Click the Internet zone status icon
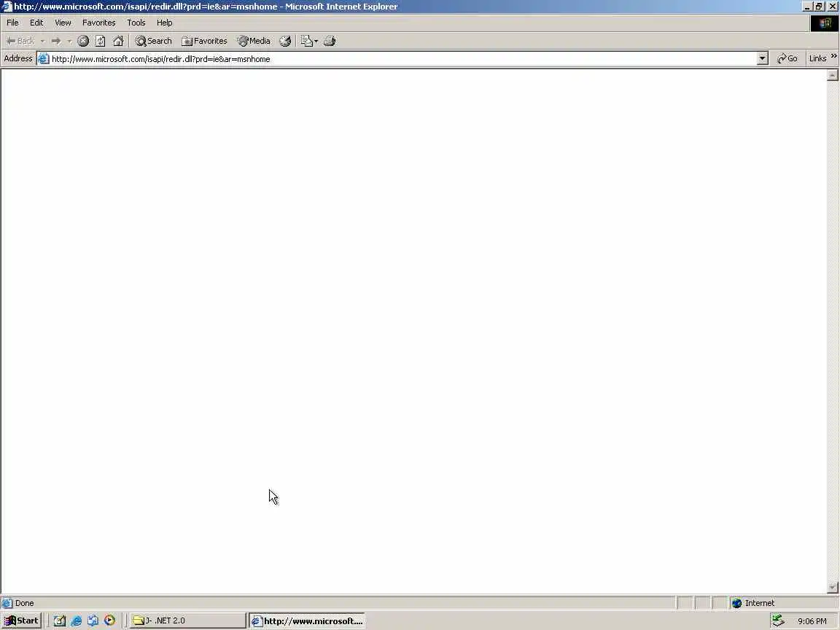 click(736, 603)
